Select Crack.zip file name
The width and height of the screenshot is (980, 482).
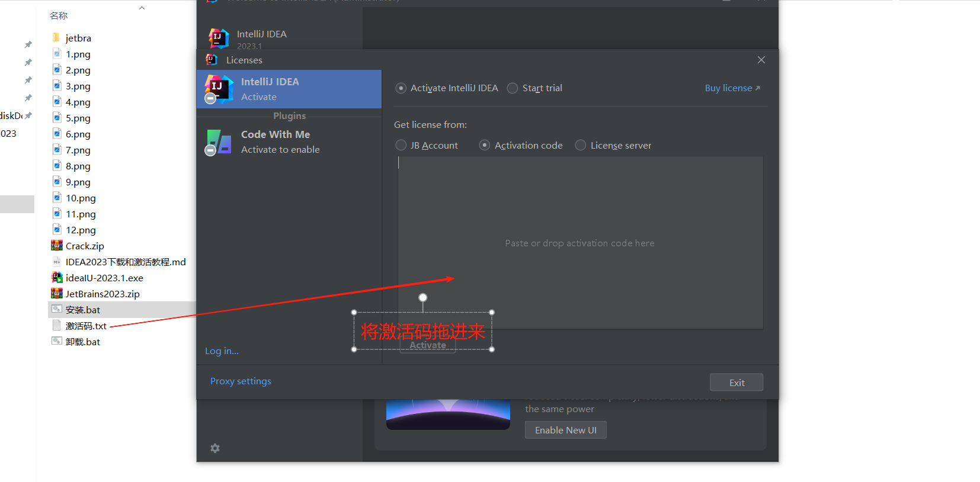click(x=85, y=246)
